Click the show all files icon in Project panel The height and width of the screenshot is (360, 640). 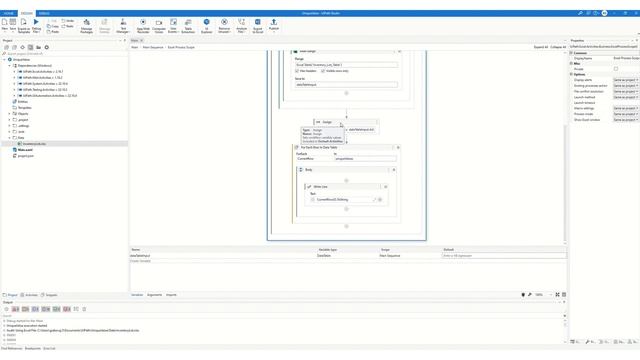pyautogui.click(x=30, y=47)
